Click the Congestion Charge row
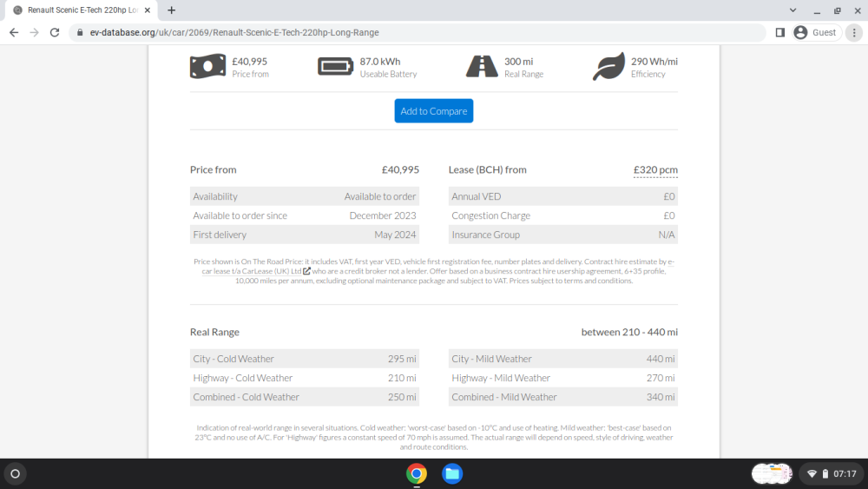The image size is (868, 489). coord(563,215)
